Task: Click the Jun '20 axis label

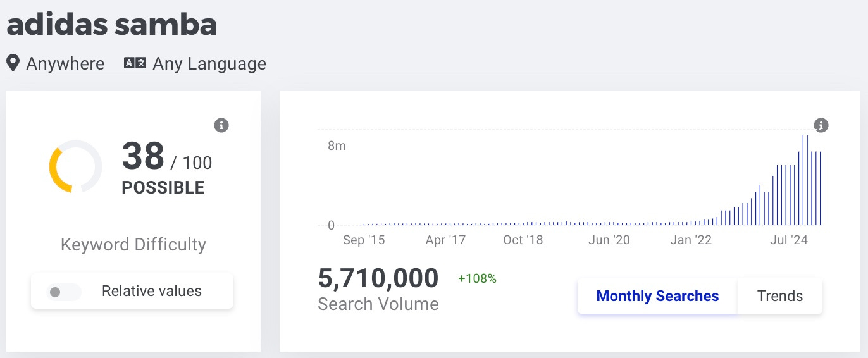Action: 609,240
